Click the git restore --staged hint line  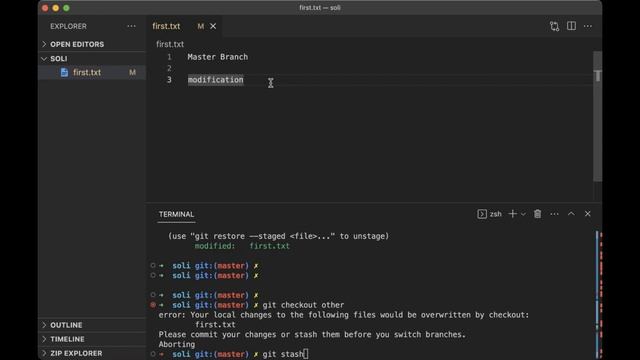click(278, 236)
